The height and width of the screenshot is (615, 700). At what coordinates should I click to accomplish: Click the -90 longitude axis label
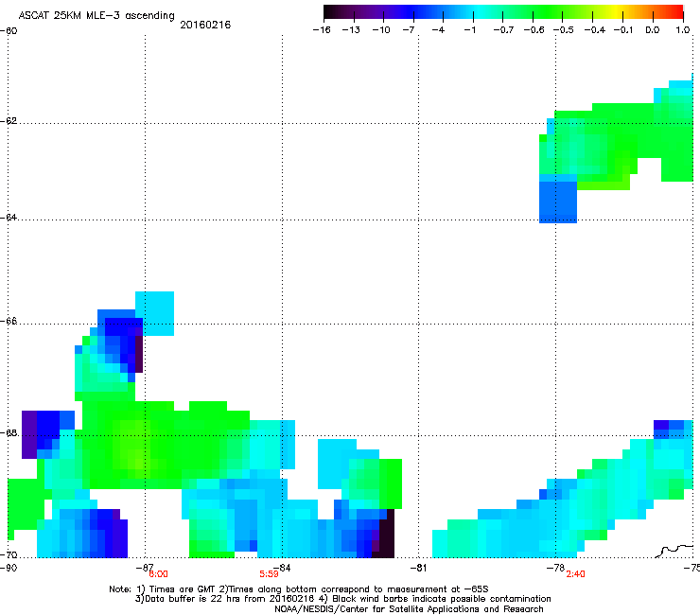tap(9, 568)
